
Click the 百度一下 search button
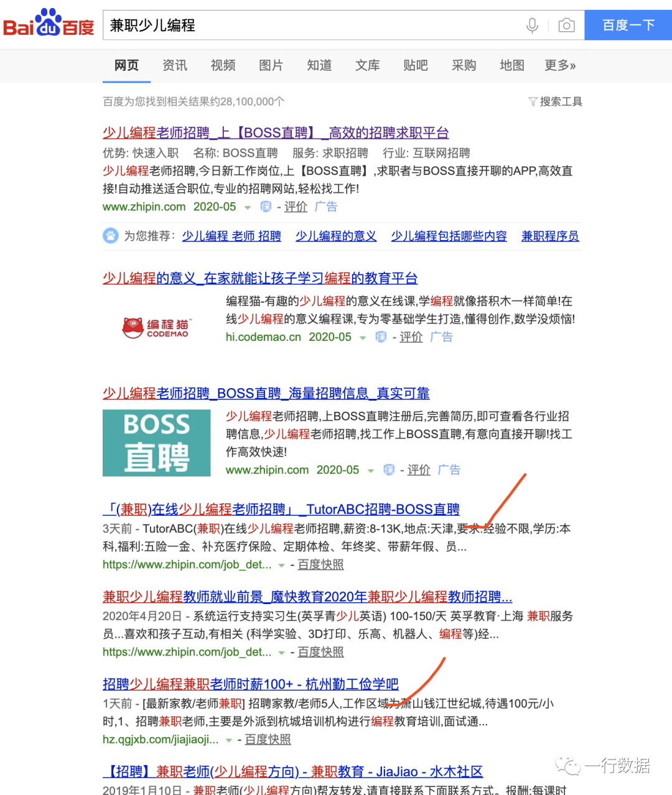click(628, 25)
